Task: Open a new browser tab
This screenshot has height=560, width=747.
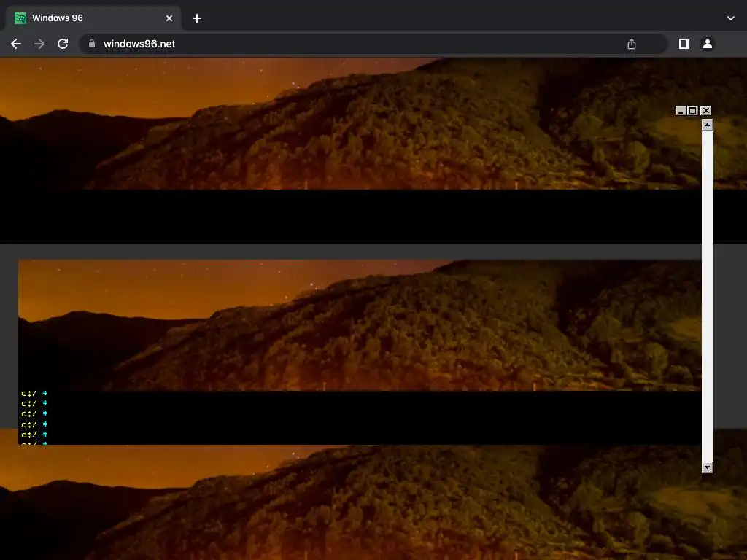Action: tap(197, 18)
